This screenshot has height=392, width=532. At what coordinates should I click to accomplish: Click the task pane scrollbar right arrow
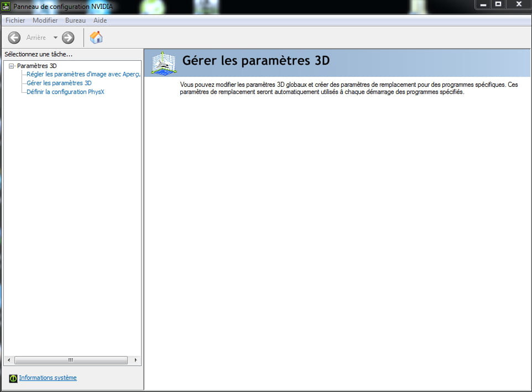(x=136, y=360)
